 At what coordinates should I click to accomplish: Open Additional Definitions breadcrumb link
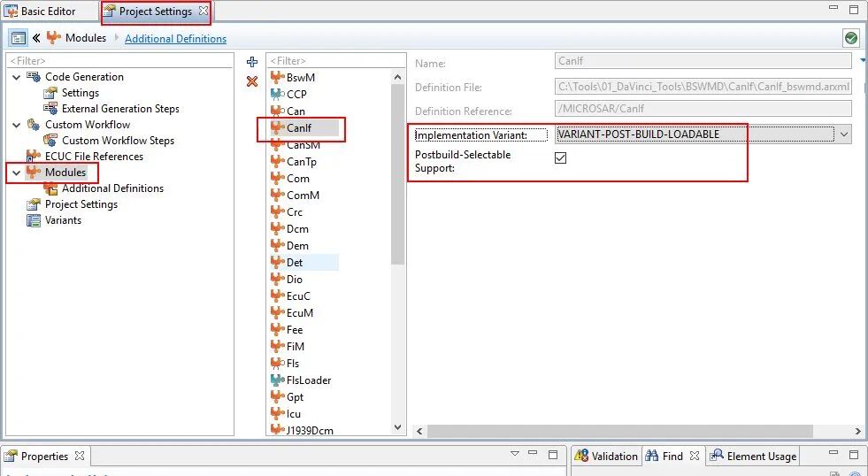point(175,39)
